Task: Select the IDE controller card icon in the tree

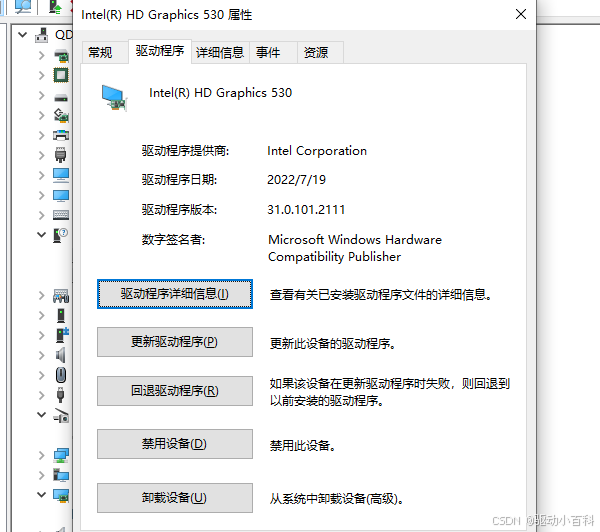Action: 61,55
